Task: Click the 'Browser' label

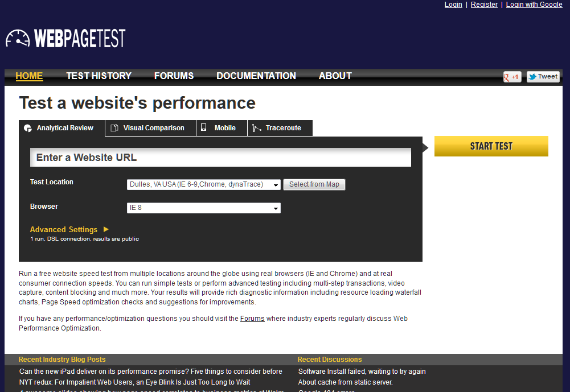Action: pyautogui.click(x=44, y=207)
